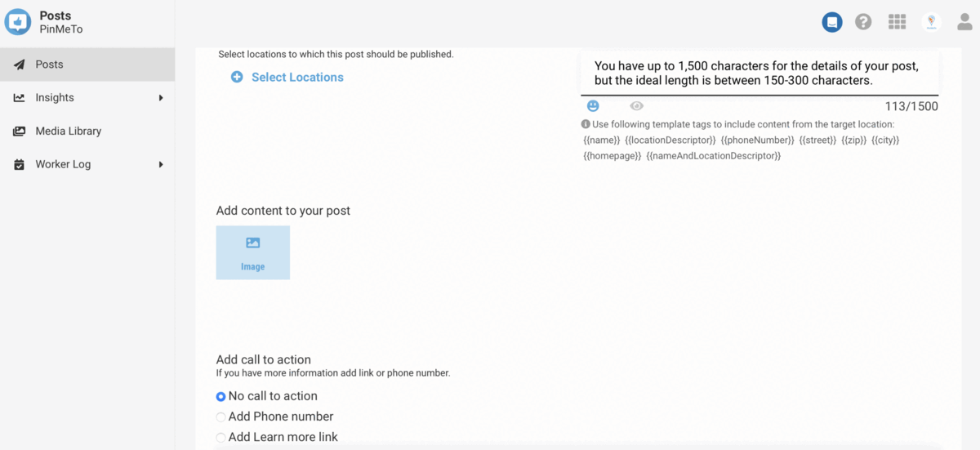This screenshot has width=980, height=450.
Task: Open the apps grid icon
Action: pyautogui.click(x=897, y=22)
